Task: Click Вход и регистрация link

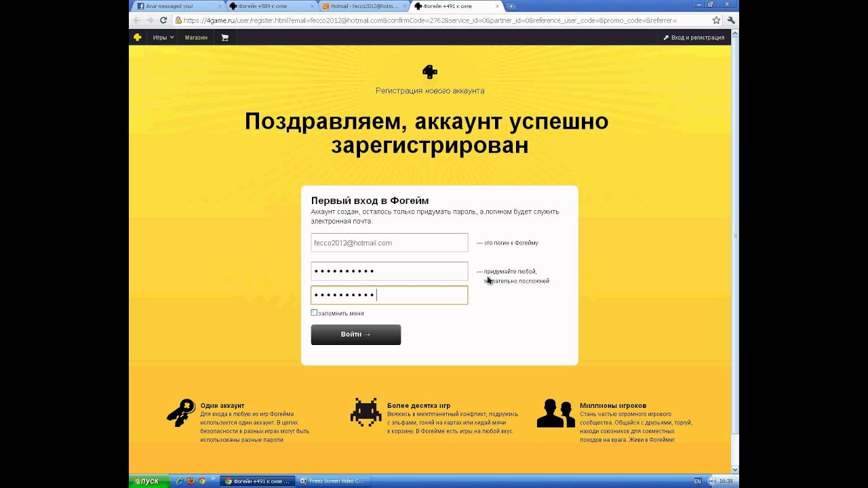Action: [694, 37]
